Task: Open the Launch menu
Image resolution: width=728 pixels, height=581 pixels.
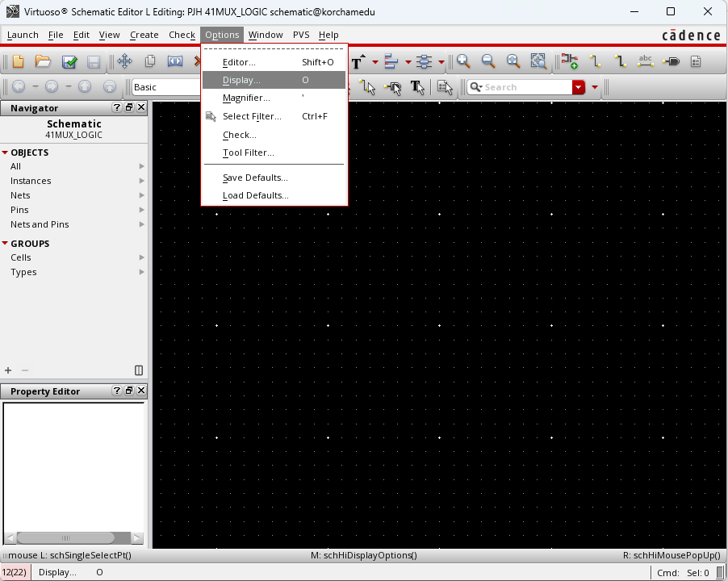Action: 23,35
